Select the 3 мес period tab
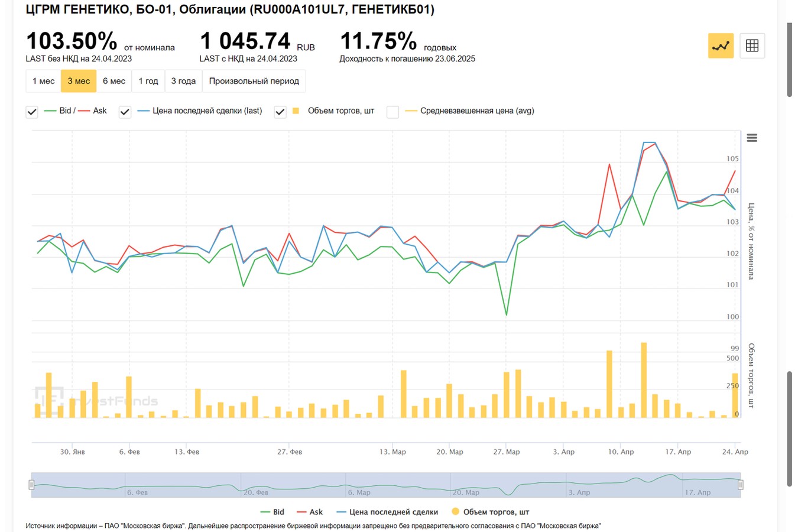The image size is (798, 532). click(x=79, y=81)
